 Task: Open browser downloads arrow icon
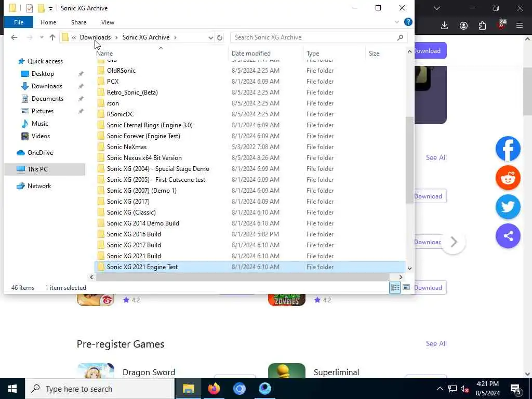[x=445, y=25]
